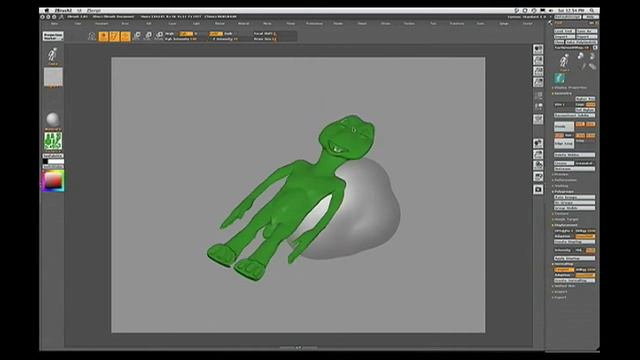
Task: Open the gray alpha thumbnail in left shelf
Action: click(53, 77)
